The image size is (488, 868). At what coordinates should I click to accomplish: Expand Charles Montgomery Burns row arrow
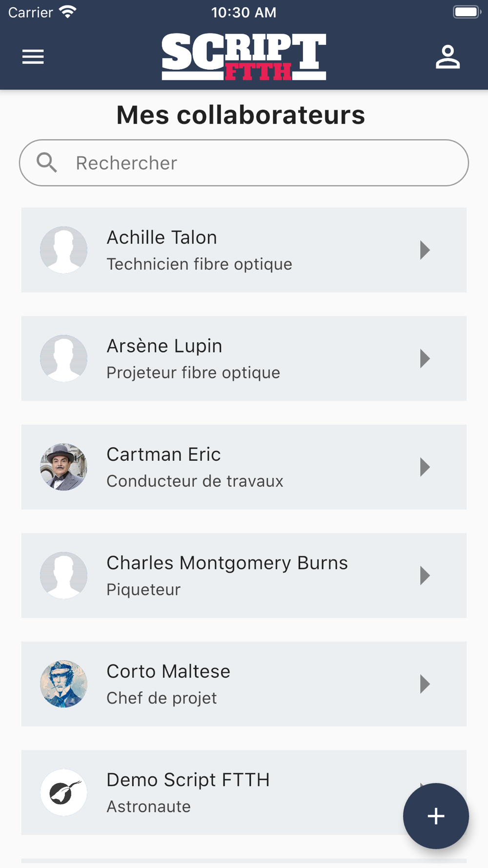[x=425, y=576]
